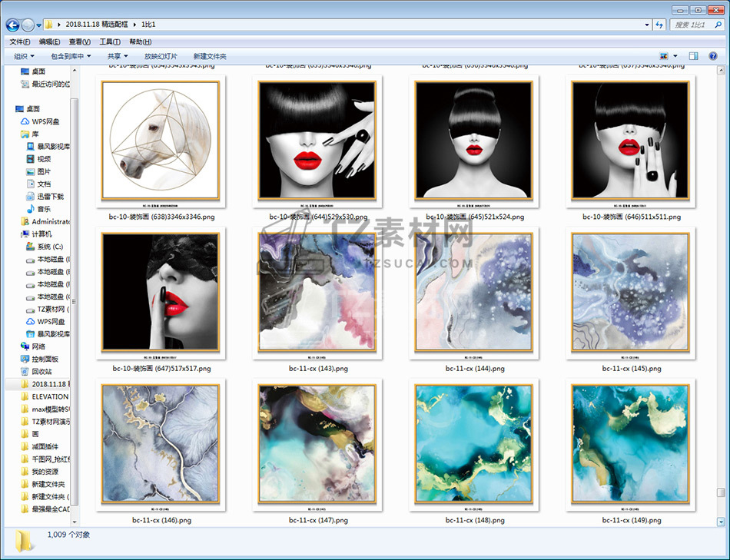Viewport: 730px width, 560px height.
Task: Open the ELEVATION folder in sidebar
Action: click(49, 396)
